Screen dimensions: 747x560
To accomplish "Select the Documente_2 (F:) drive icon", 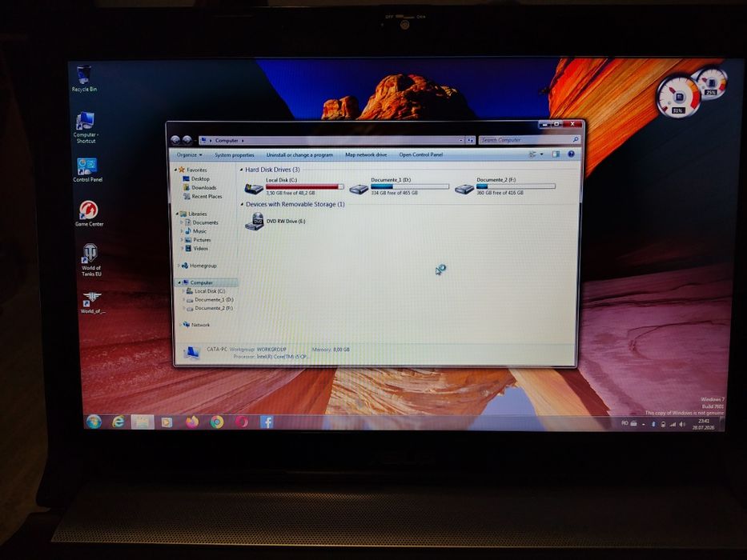I will (464, 190).
